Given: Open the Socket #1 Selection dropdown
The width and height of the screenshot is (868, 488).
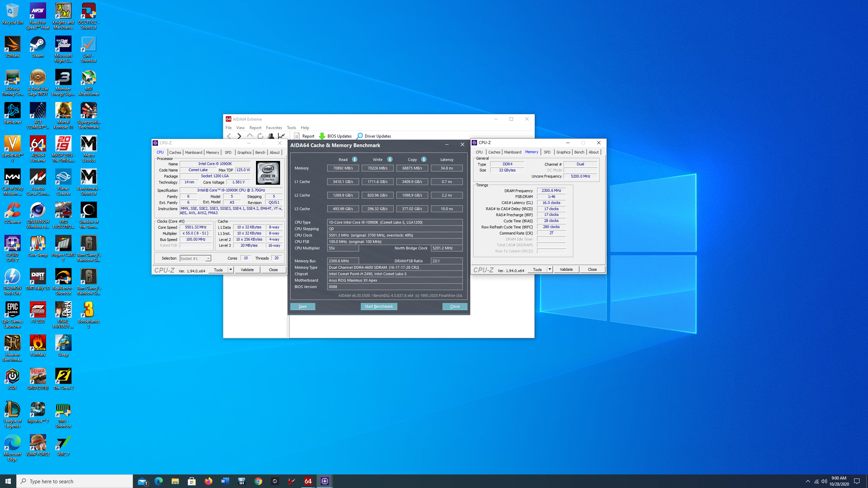Looking at the screenshot, I should click(195, 258).
